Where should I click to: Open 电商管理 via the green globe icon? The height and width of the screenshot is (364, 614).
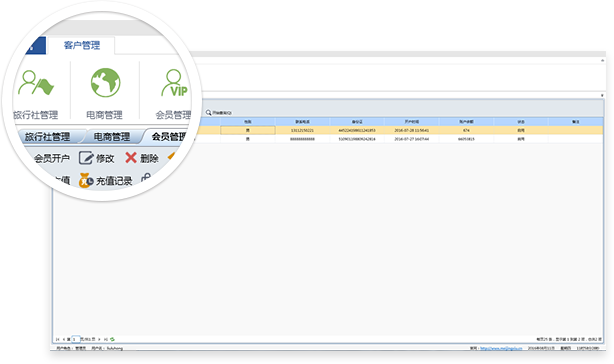[x=105, y=83]
